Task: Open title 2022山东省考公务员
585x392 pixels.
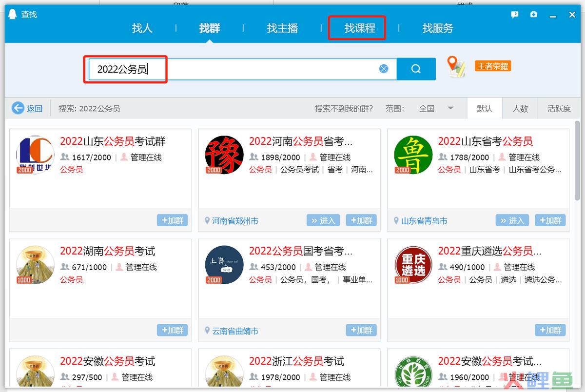Action: pos(486,141)
